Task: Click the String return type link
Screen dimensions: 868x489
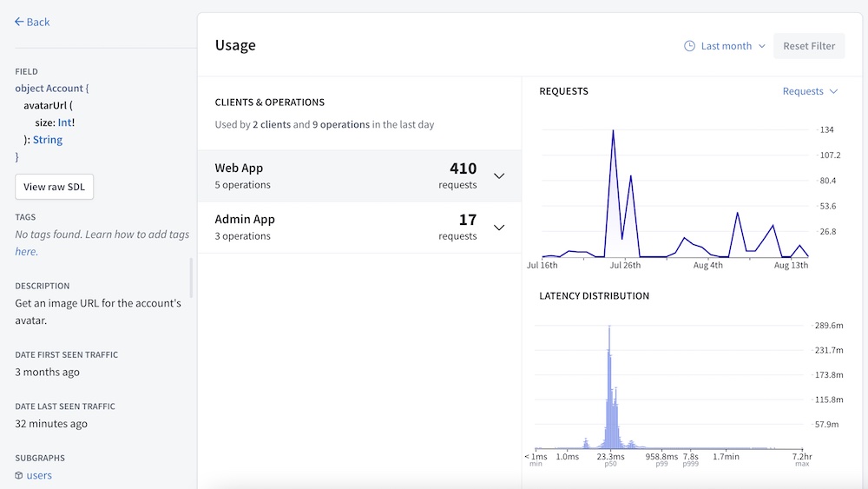Action: [x=48, y=140]
